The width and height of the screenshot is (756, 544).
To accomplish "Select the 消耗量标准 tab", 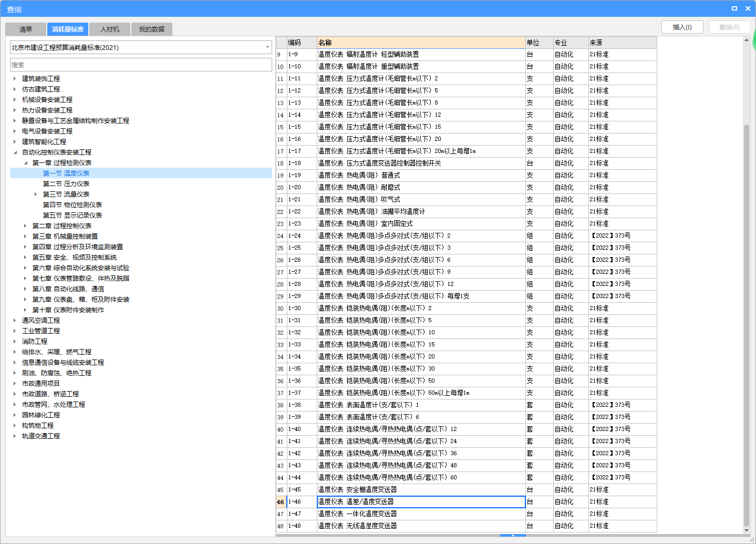I will (x=67, y=29).
